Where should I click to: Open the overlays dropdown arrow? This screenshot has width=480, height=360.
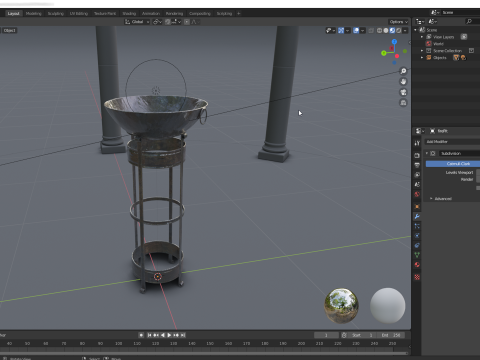(x=362, y=30)
